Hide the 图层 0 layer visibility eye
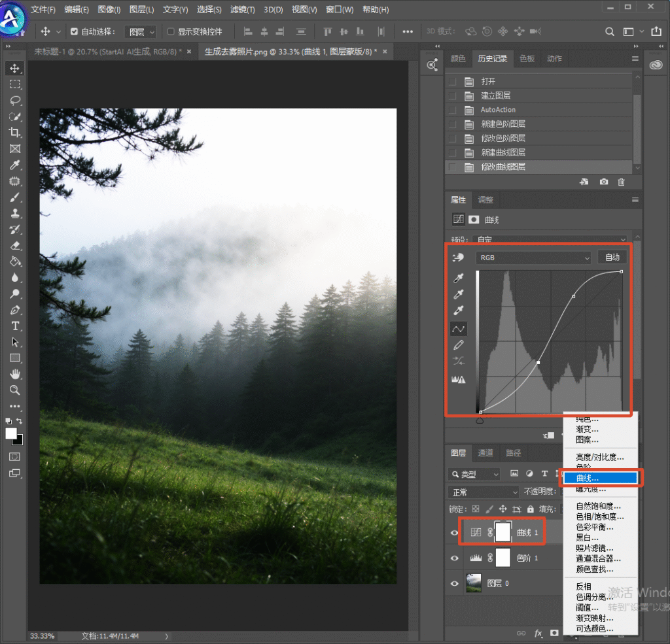Image resolution: width=670 pixels, height=644 pixels. [x=454, y=583]
